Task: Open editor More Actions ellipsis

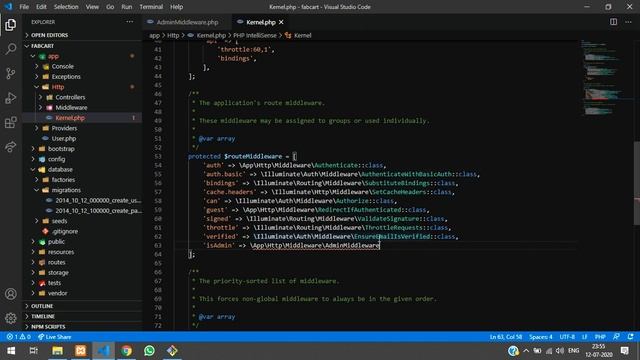Action: point(628,22)
